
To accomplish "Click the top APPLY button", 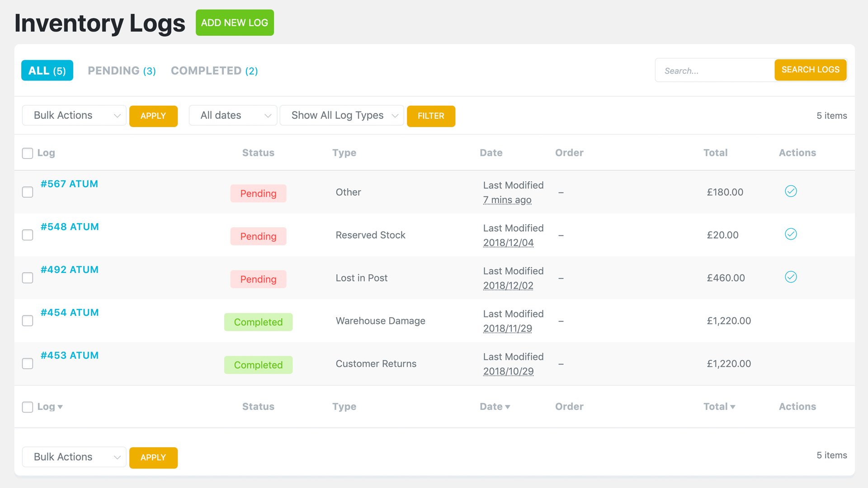I will pyautogui.click(x=153, y=116).
